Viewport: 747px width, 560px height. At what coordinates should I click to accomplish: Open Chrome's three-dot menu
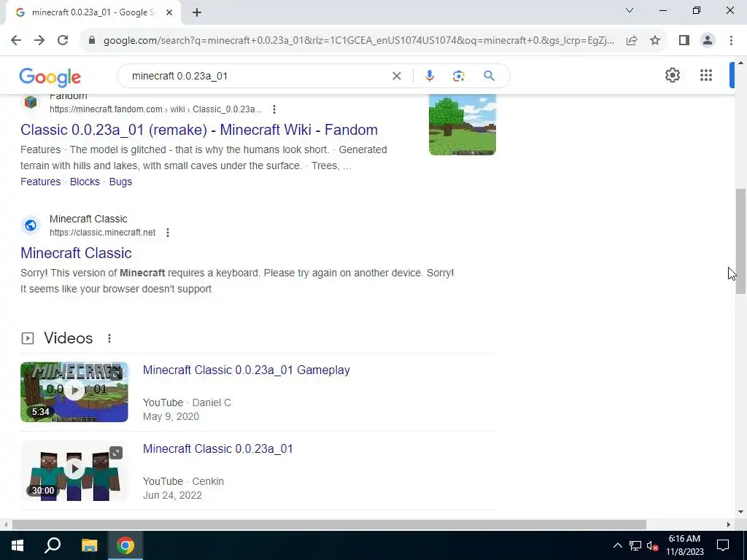[x=731, y=41]
